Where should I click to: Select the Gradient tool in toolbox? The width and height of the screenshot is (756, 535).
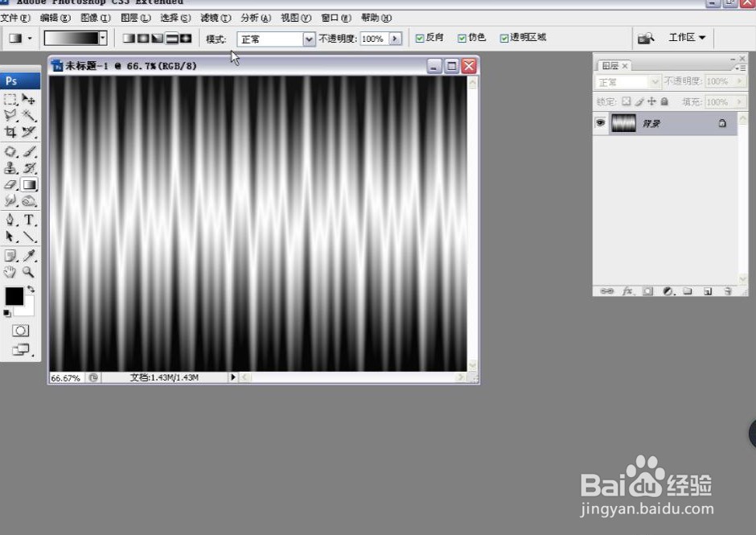(29, 184)
